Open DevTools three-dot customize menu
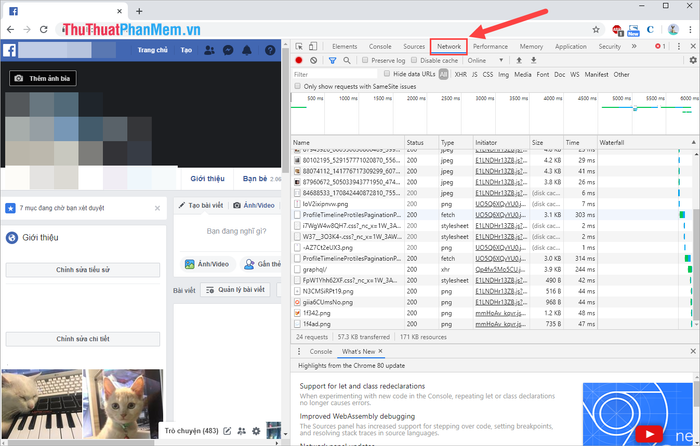 click(679, 46)
